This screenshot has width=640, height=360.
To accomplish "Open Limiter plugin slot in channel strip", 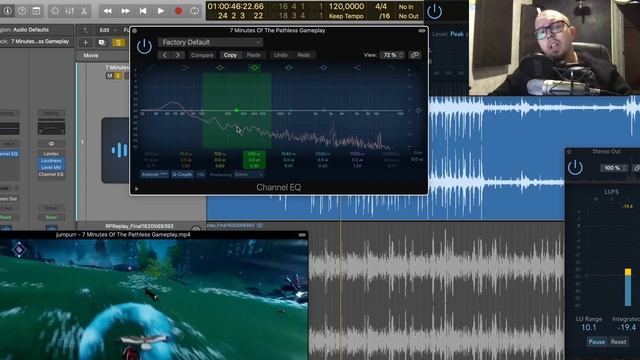I will [51, 154].
